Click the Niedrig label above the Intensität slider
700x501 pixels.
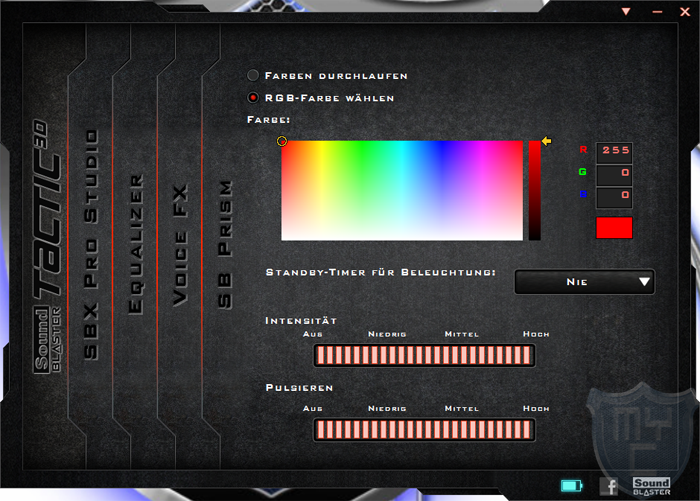[x=387, y=334]
